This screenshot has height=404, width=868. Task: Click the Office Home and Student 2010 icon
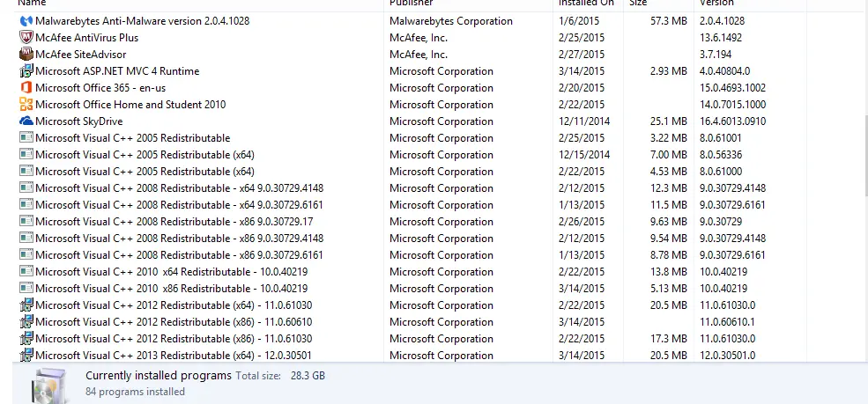(x=26, y=105)
